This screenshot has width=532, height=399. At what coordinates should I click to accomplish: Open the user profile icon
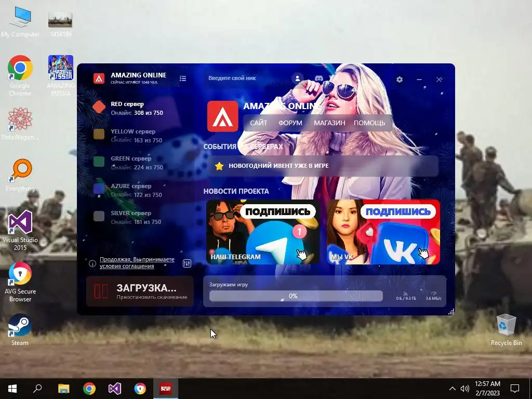298,78
